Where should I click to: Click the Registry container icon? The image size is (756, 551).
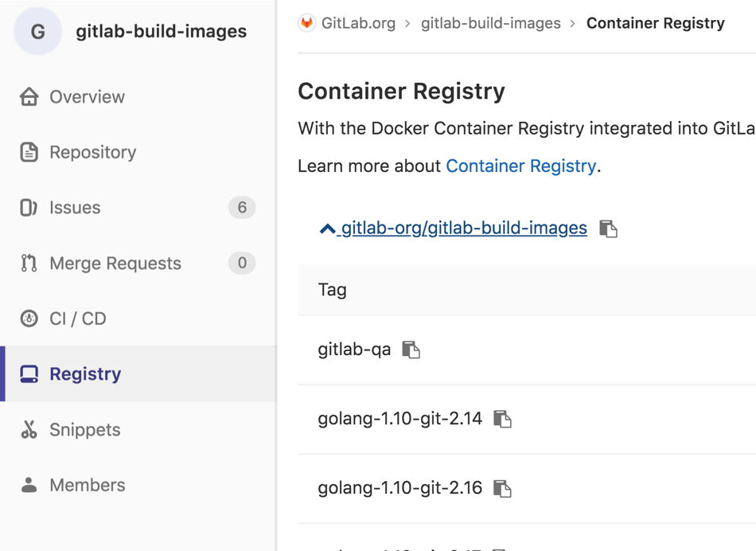[x=29, y=373]
